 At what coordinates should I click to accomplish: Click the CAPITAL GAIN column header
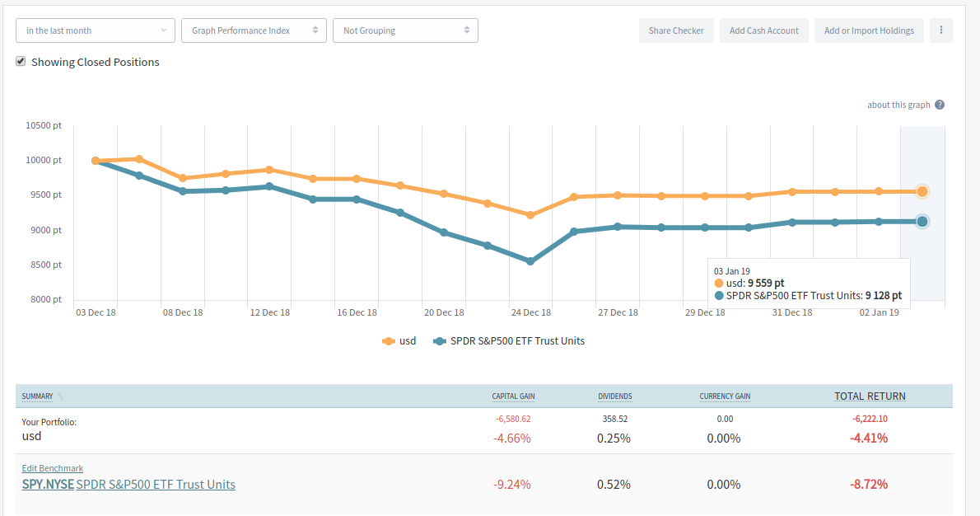point(513,396)
